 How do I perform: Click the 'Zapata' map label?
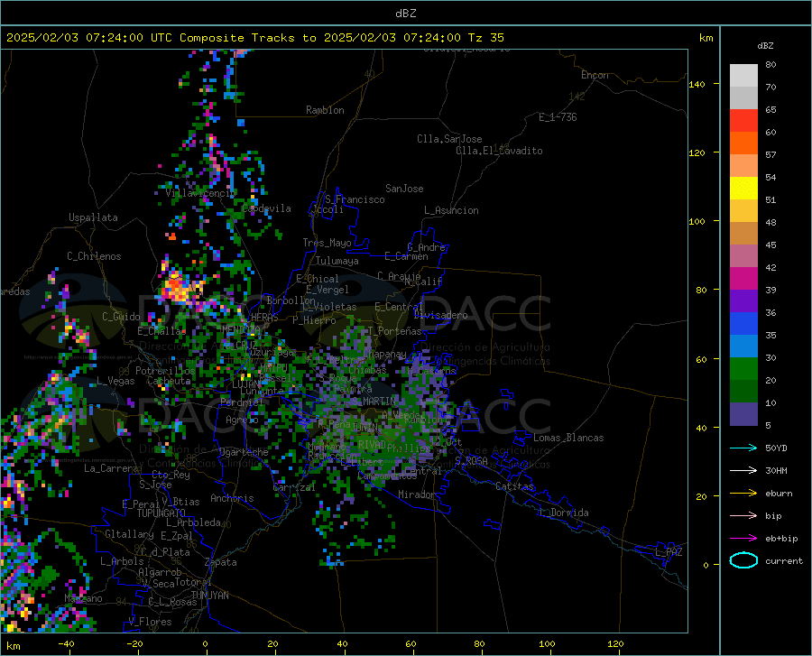[221, 562]
